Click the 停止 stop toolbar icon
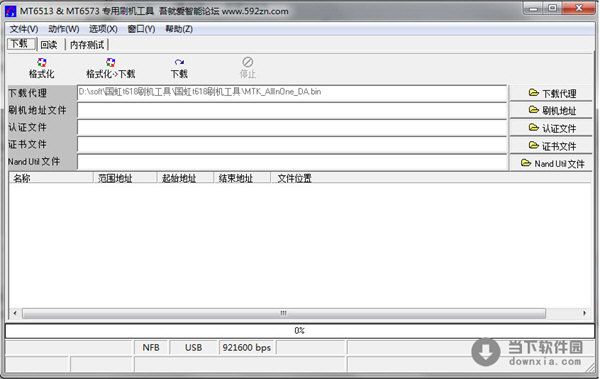Image resolution: width=600 pixels, height=379 pixels. tap(248, 62)
